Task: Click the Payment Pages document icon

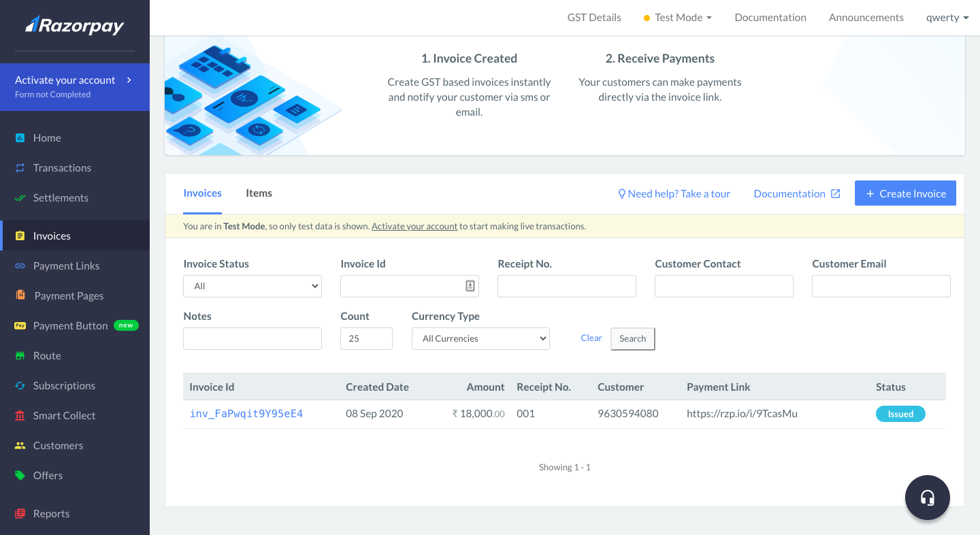Action: pos(20,295)
